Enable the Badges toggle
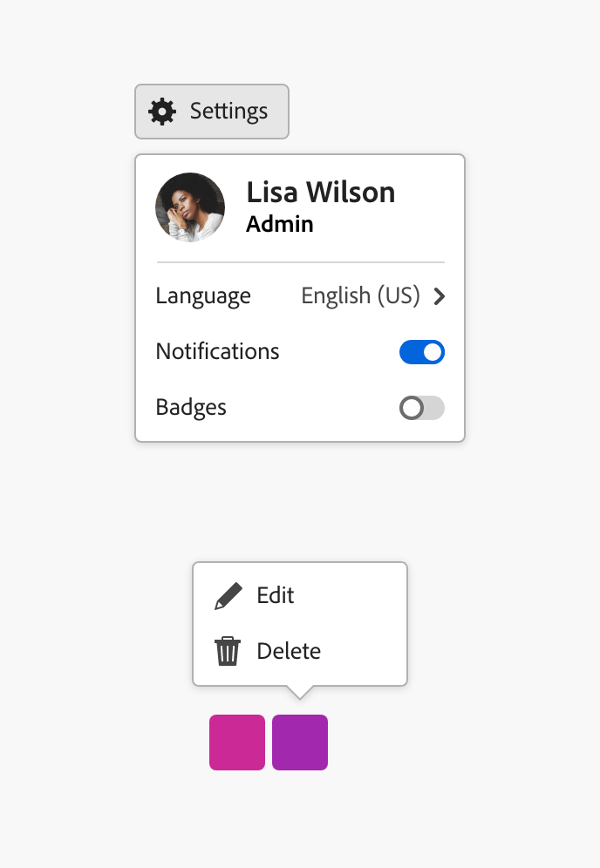The image size is (600, 868). click(421, 407)
